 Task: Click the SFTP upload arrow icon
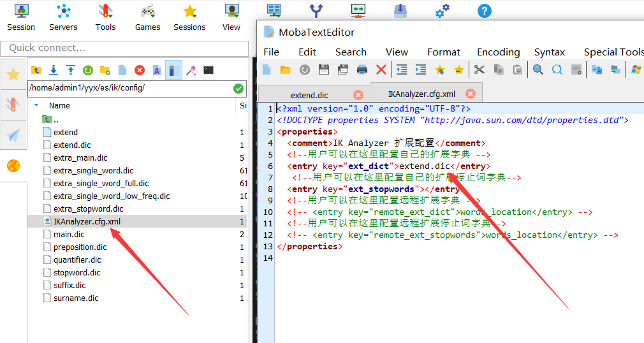71,70
